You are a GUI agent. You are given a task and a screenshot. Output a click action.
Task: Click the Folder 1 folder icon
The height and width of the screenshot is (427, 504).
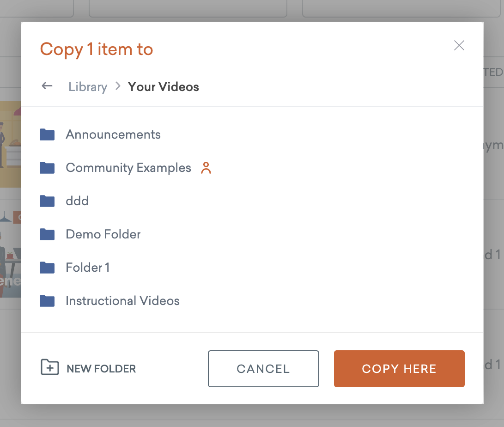pos(47,268)
